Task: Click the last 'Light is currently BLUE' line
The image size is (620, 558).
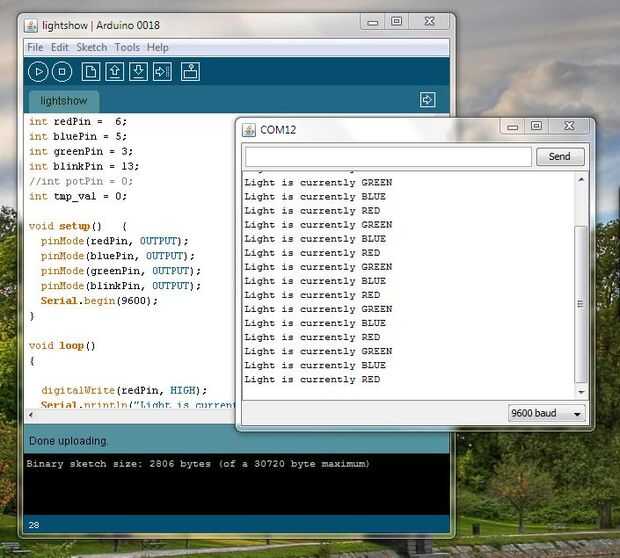Action: point(315,365)
